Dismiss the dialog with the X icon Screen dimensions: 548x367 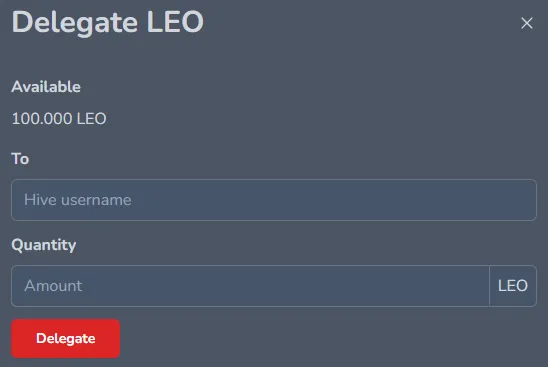[x=527, y=23]
